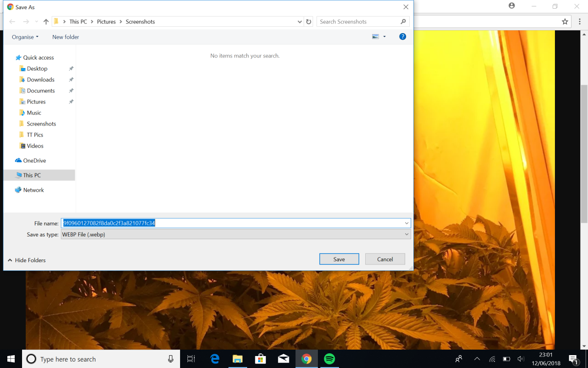
Task: Open the Mail app from taskbar
Action: pyautogui.click(x=283, y=359)
